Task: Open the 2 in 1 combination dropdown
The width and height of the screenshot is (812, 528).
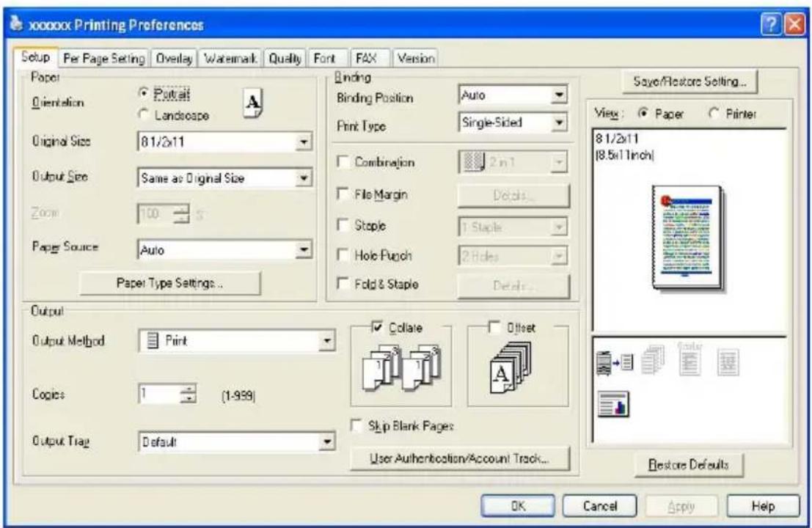Action: (558, 162)
